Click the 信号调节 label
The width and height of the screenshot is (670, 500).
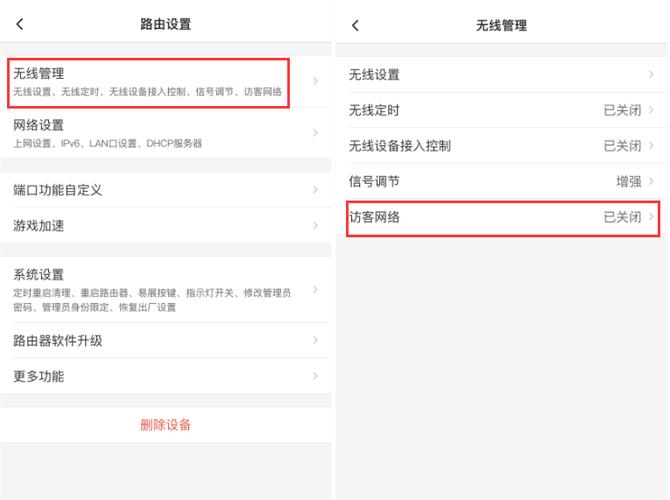[374, 181]
